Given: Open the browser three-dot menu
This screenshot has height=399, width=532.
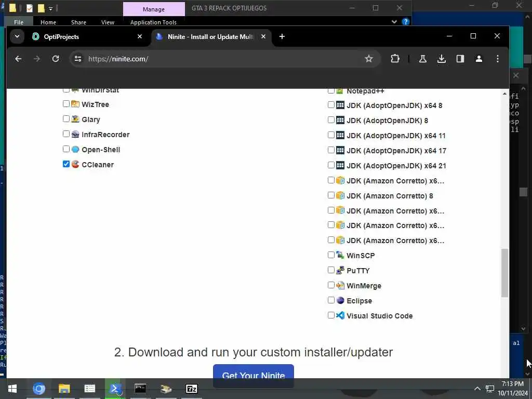Looking at the screenshot, I should click(497, 59).
